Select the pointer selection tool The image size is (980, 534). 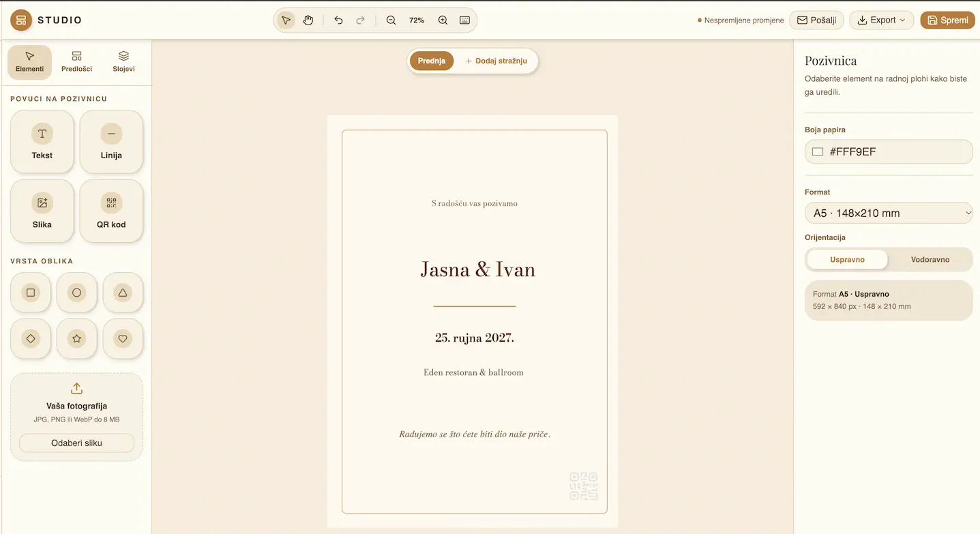click(286, 20)
